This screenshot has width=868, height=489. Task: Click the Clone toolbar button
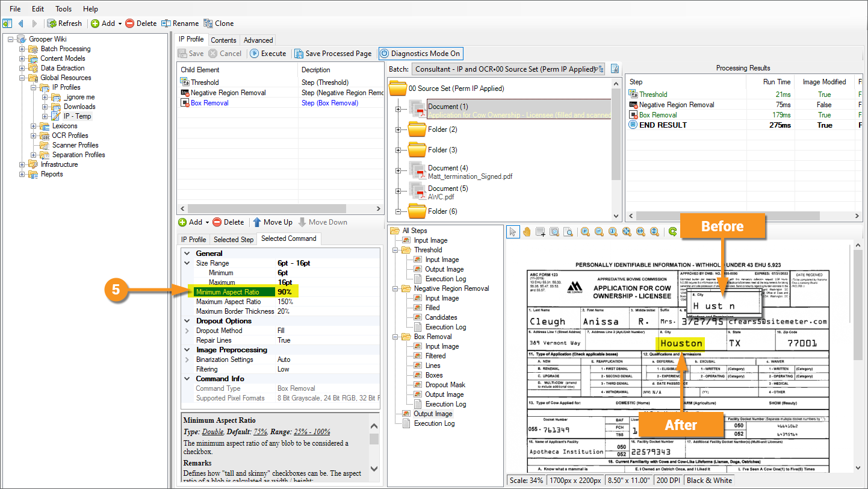pos(219,23)
